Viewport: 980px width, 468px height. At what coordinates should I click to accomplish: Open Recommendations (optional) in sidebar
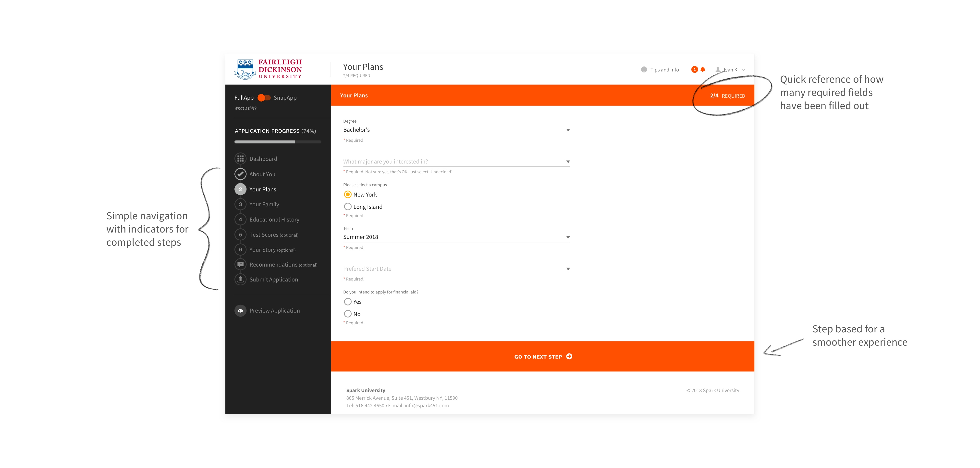[276, 265]
